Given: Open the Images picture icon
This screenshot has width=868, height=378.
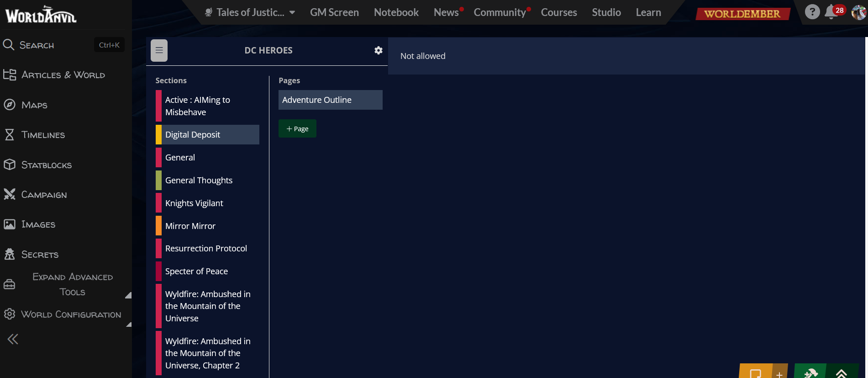Looking at the screenshot, I should click(x=10, y=224).
